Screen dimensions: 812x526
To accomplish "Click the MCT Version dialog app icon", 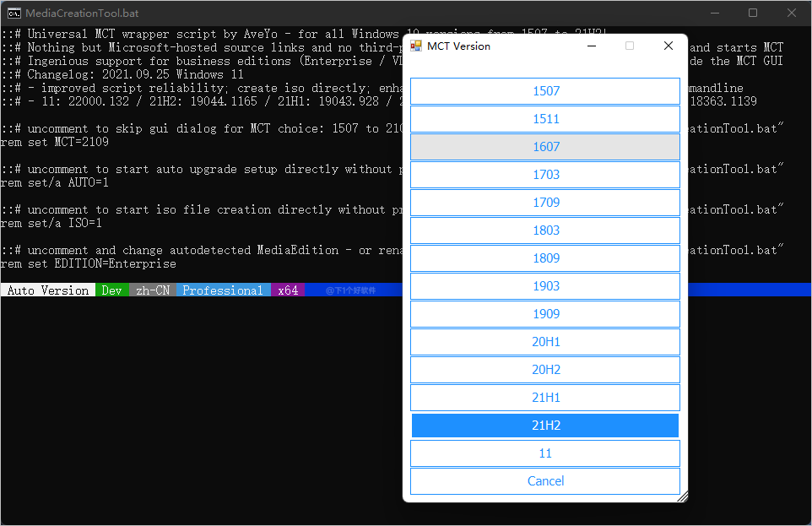I will [416, 46].
